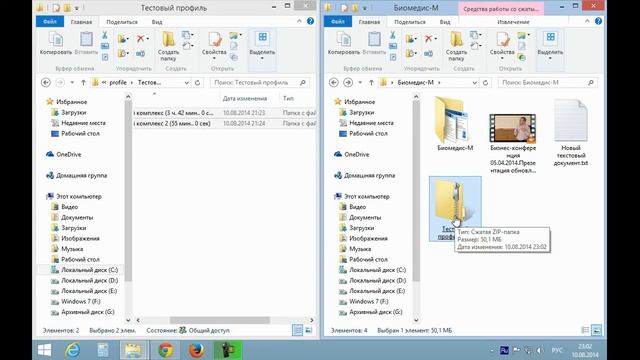
Task: Open help in the Биомедис-М window ribbon
Action: click(x=598, y=21)
